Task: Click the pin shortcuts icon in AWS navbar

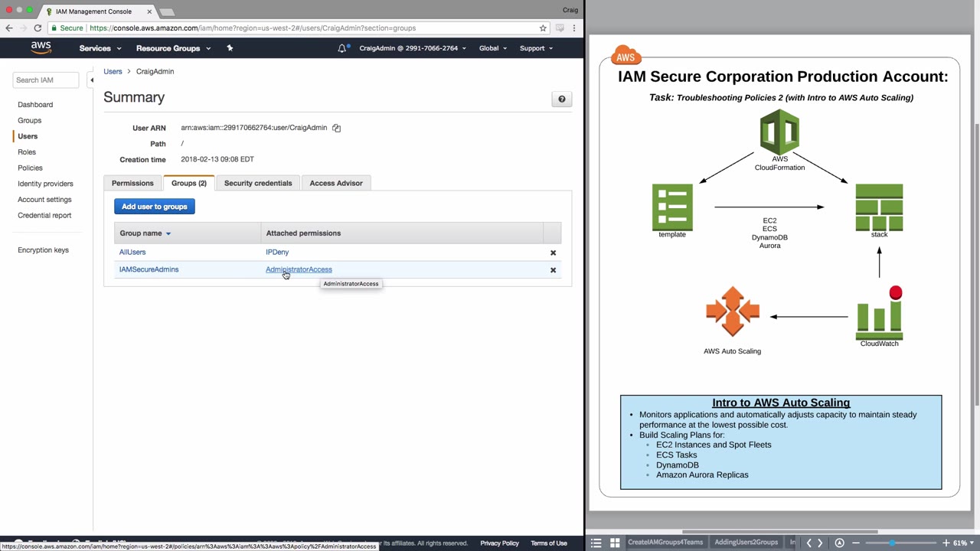Action: coord(230,48)
